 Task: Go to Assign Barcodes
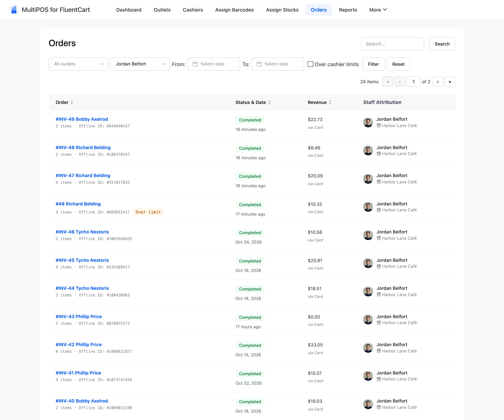[234, 10]
